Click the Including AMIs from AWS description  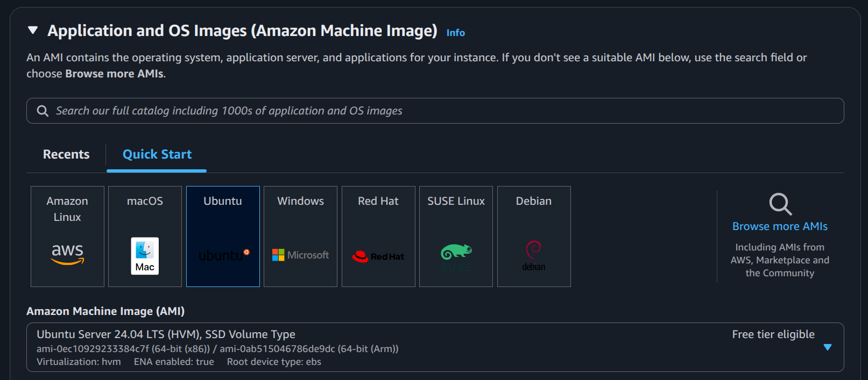click(x=780, y=260)
